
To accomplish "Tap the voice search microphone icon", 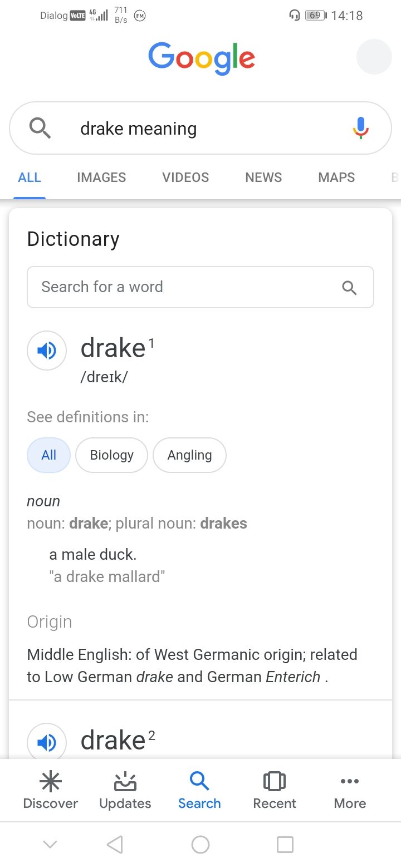I will click(x=361, y=128).
